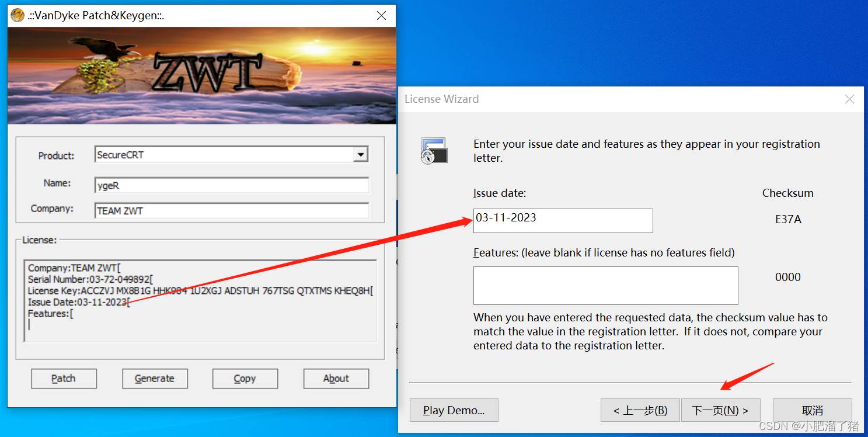Screen dimensions: 868x437
Task: Click the Company:TEAM ZWT license line
Action: tap(74, 268)
